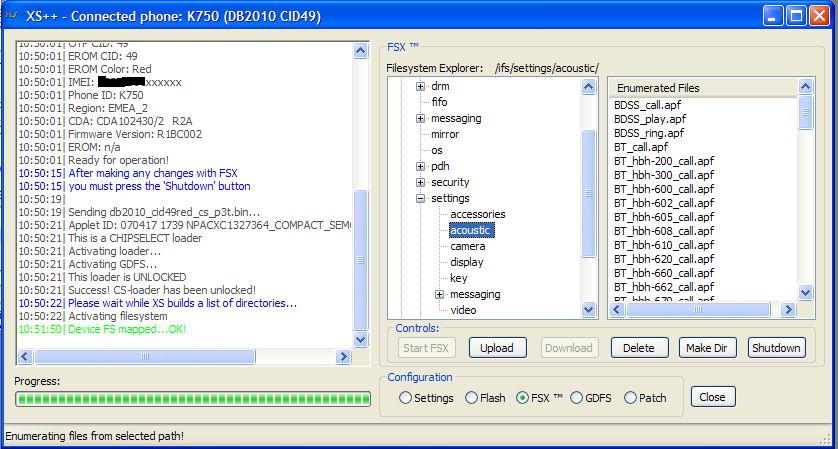Click the Enumerated Files column header
The image size is (838, 449).
(703, 88)
